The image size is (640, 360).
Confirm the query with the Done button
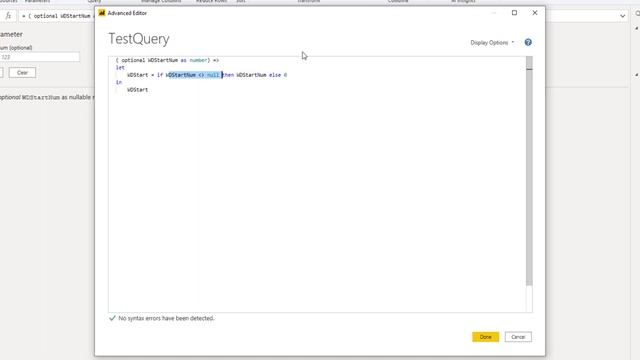click(485, 337)
